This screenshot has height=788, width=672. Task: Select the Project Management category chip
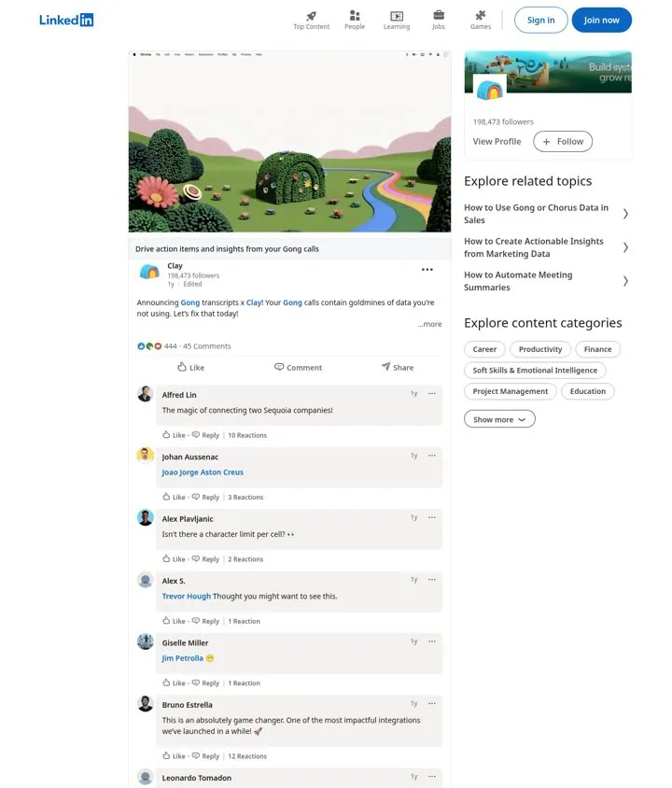coord(511,391)
